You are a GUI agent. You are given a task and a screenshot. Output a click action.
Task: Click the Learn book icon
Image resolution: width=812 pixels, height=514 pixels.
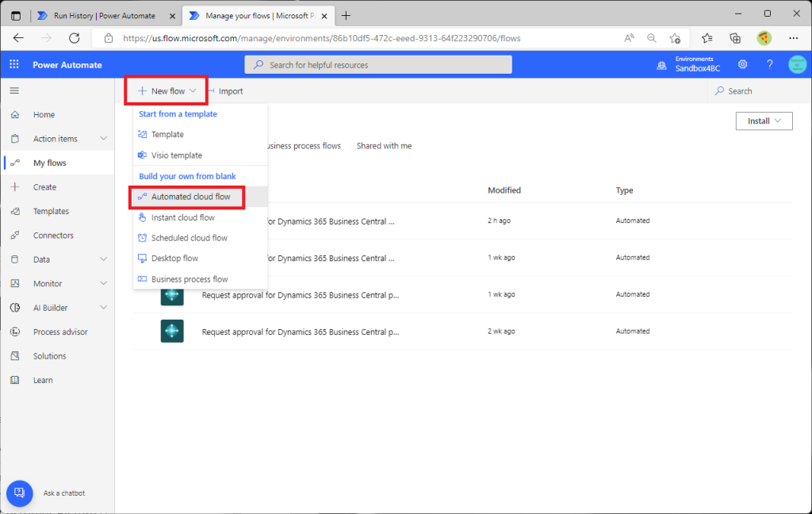click(15, 380)
